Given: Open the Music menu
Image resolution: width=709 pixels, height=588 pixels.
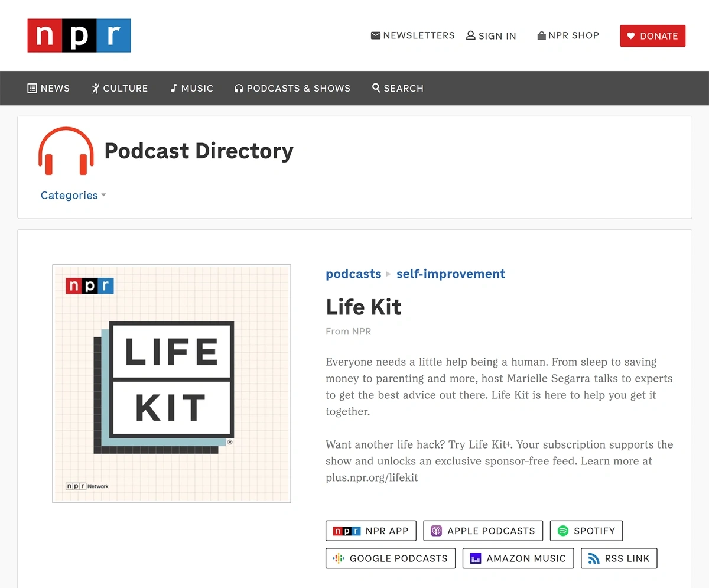Looking at the screenshot, I should tap(191, 88).
